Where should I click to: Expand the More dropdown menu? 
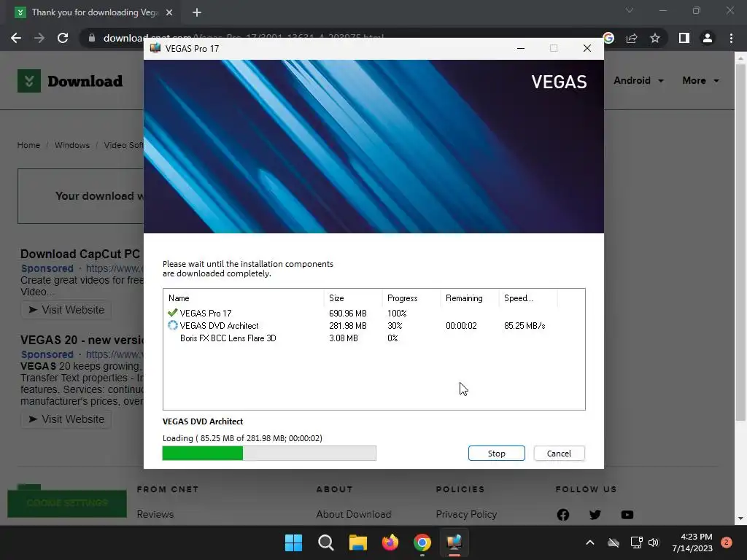[x=700, y=80]
